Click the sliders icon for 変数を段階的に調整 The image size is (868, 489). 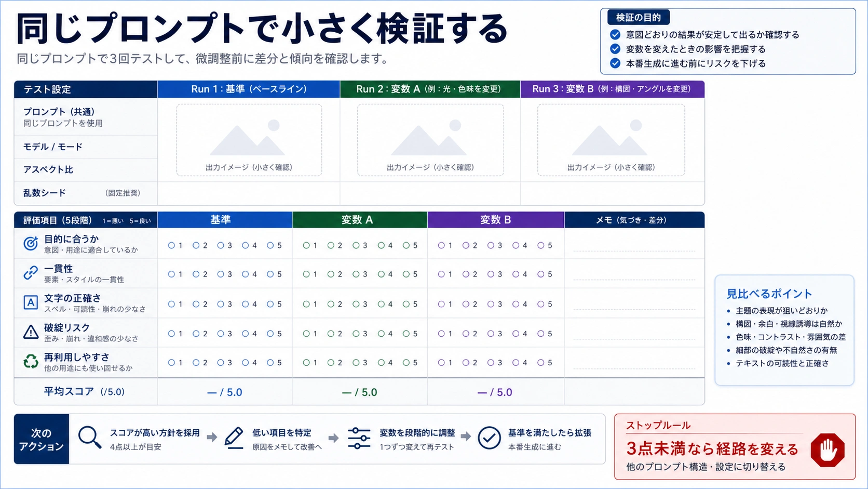coord(359,438)
